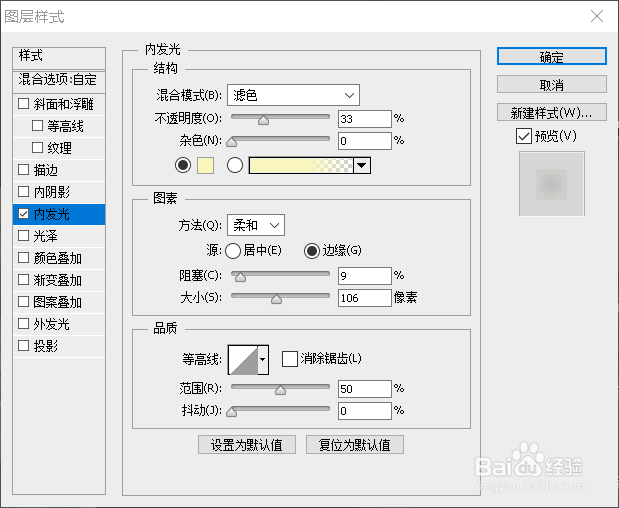
Task: Click the 范围 value field showing 50
Action: pyautogui.click(x=365, y=389)
